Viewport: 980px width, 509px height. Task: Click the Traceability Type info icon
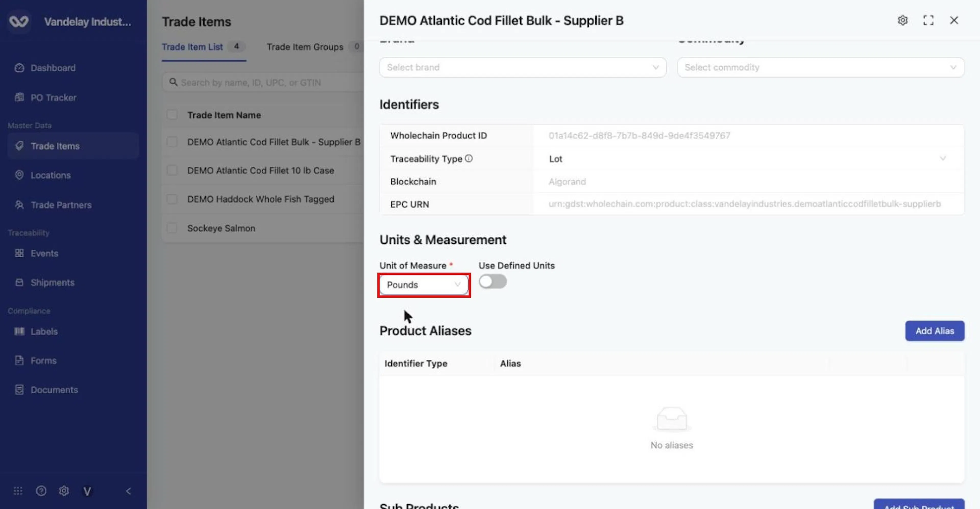click(469, 159)
